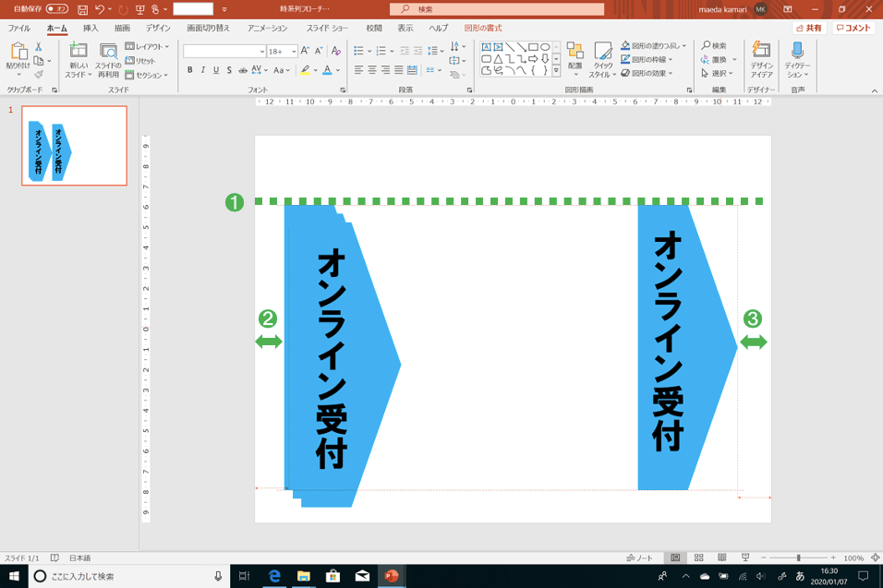The height and width of the screenshot is (588, 883).
Task: Open the クイックスタイル quick styles gallery
Action: 602,60
